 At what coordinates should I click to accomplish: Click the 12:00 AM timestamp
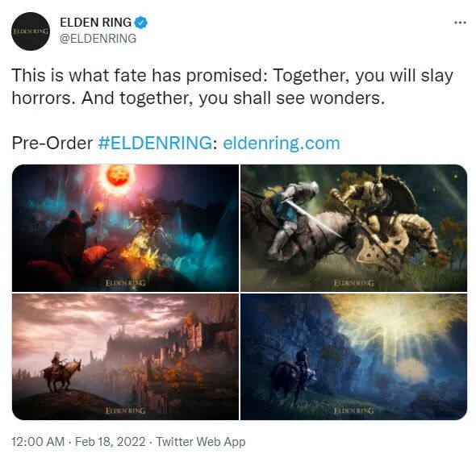point(38,442)
